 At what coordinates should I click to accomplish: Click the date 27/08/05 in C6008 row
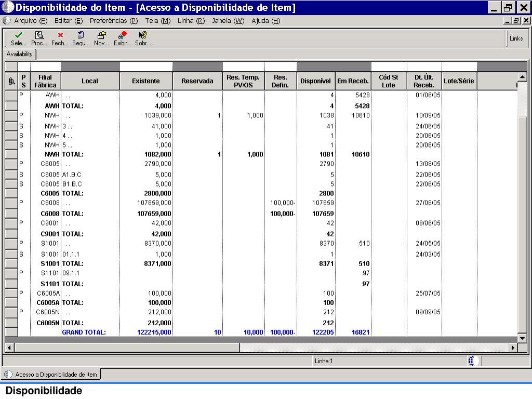[428, 203]
